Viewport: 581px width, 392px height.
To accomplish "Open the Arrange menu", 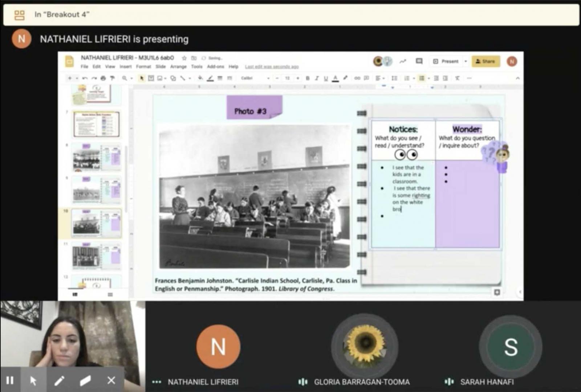I will (x=178, y=66).
